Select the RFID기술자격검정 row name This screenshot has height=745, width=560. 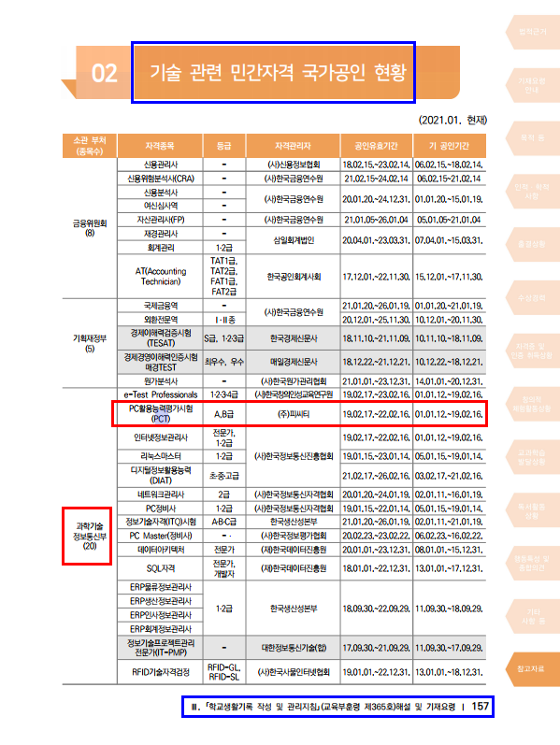[161, 672]
